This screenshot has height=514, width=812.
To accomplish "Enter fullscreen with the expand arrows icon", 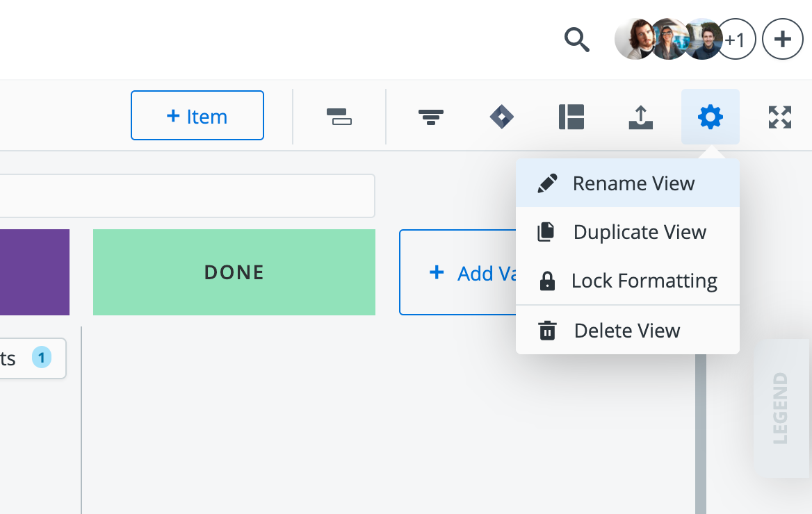I will [780, 117].
